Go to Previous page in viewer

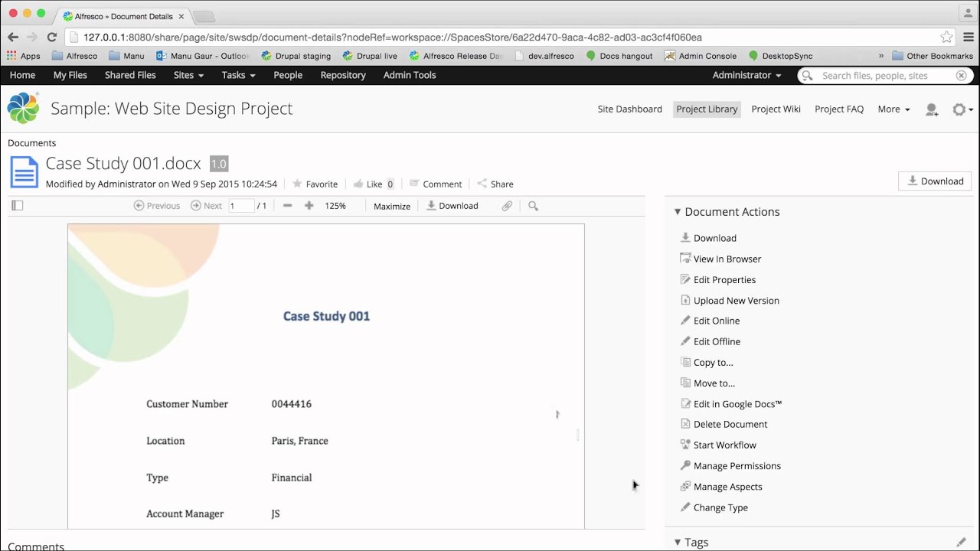click(157, 206)
